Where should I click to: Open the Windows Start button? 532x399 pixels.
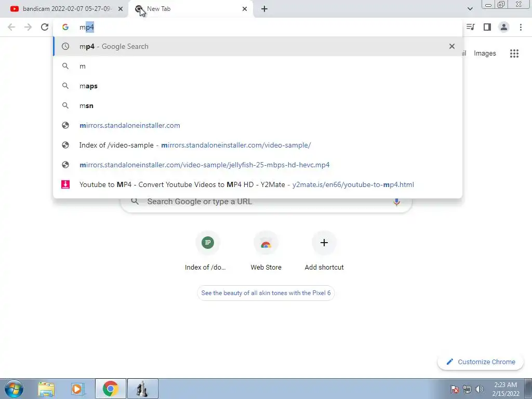click(14, 389)
